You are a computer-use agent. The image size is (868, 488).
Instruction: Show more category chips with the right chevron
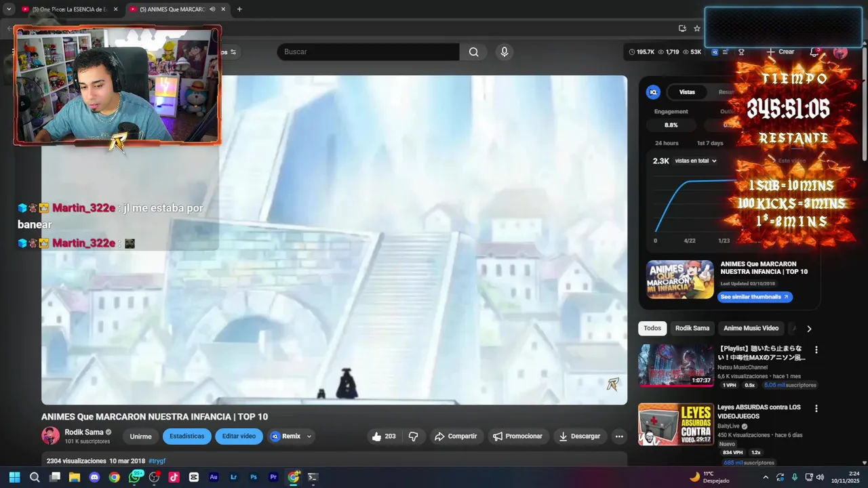pyautogui.click(x=809, y=328)
